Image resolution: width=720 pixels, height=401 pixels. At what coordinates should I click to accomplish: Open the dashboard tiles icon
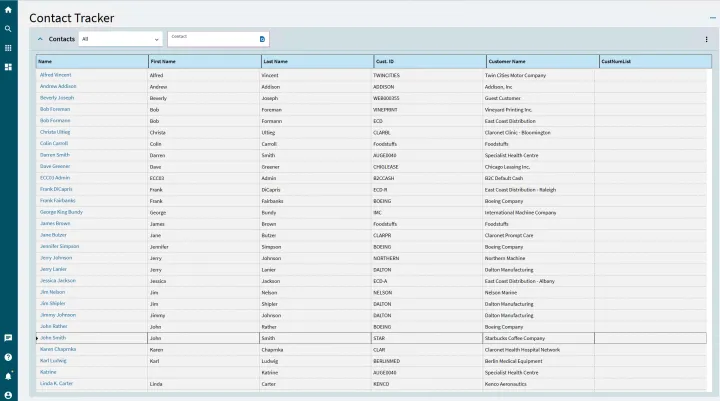(x=8, y=67)
